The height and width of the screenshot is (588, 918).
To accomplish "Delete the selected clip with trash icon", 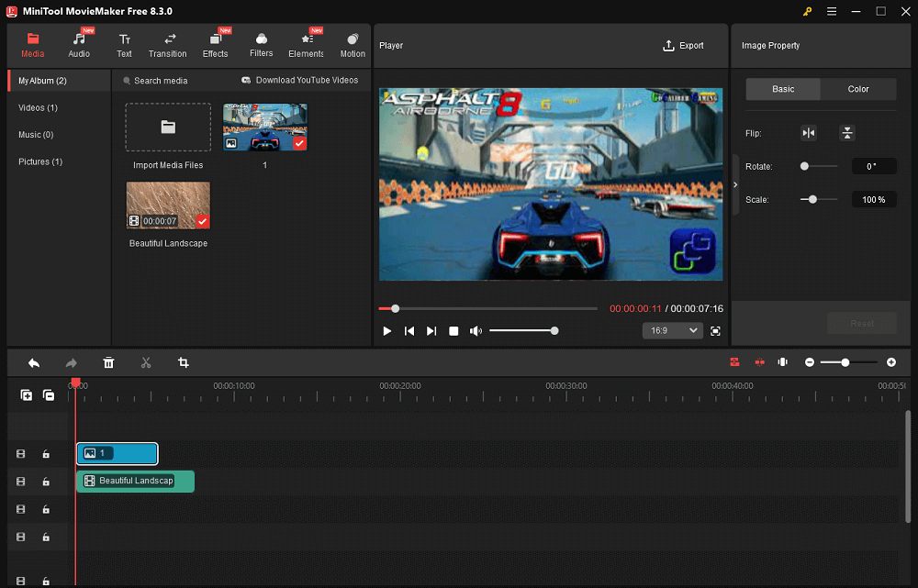I will (x=108, y=362).
